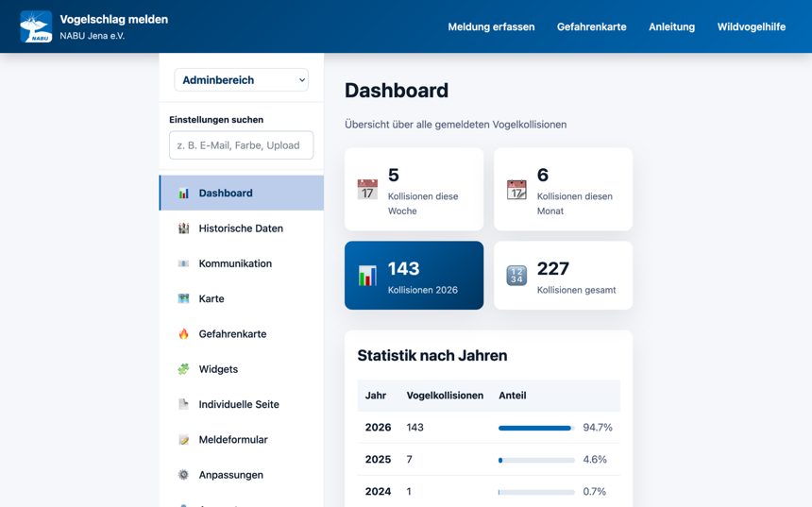812x507 pixels.
Task: Open Anpassungen in the sidebar
Action: [x=242, y=475]
